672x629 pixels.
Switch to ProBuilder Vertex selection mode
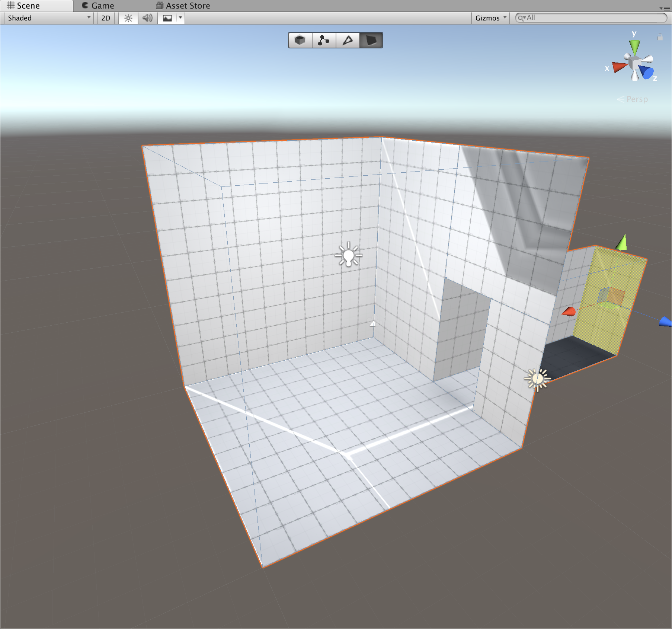click(324, 40)
